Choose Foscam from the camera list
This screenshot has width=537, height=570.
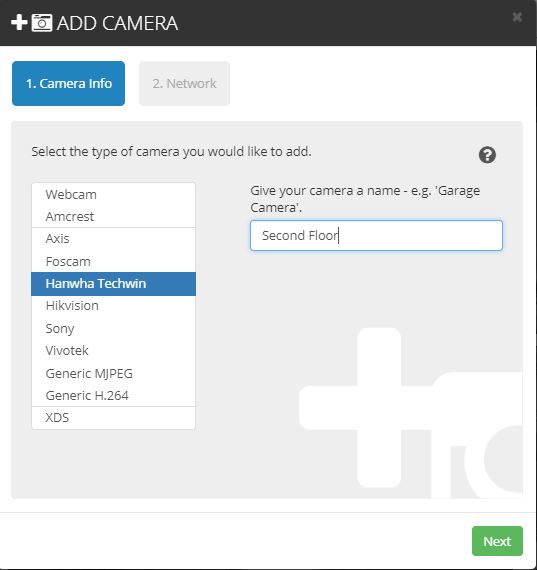pos(113,261)
